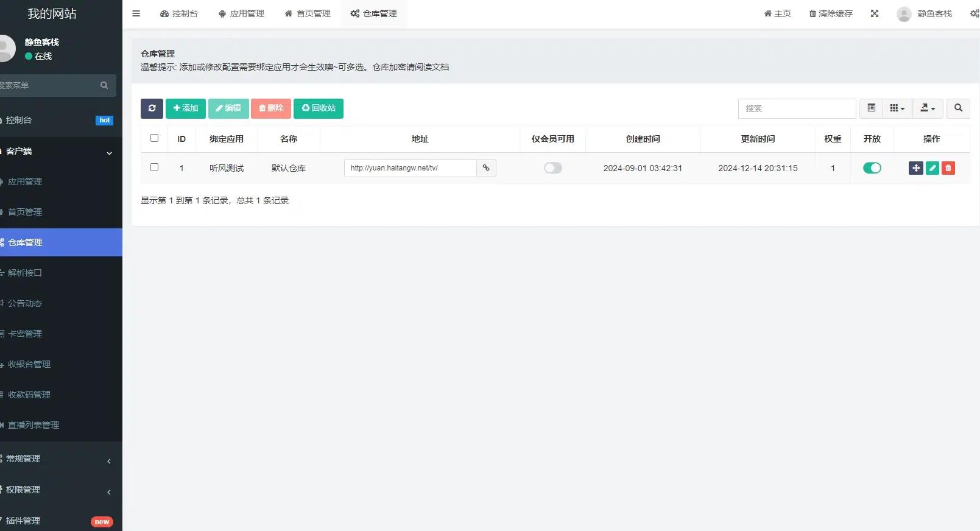Click the drag-sort move icon in the row
Viewport: 980px width, 531px height.
(916, 168)
